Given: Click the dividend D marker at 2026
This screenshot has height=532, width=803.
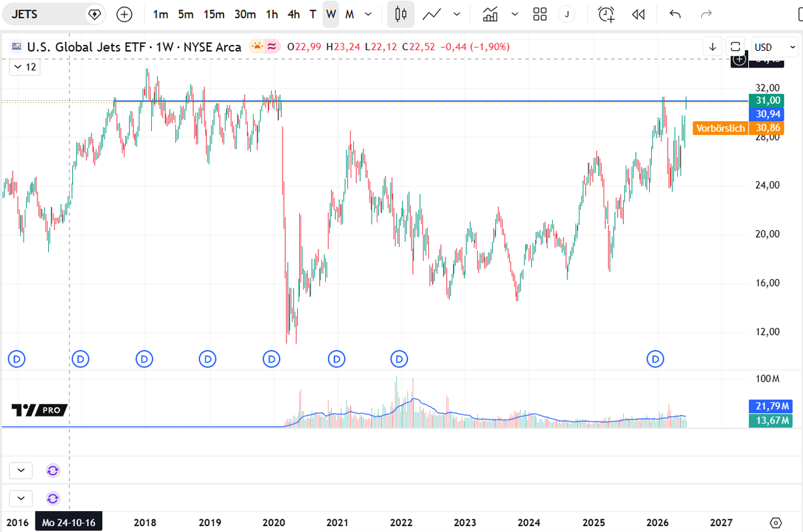Looking at the screenshot, I should click(656, 359).
